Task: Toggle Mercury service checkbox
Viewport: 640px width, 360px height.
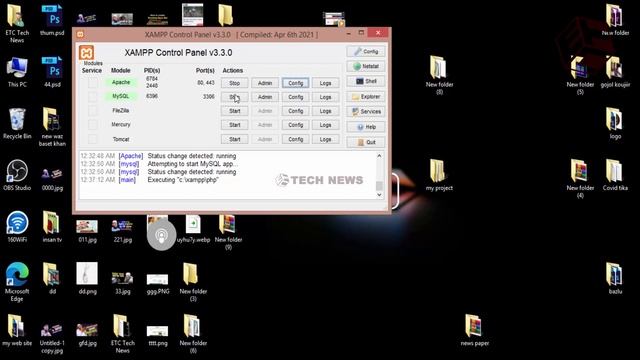Action: [93, 124]
